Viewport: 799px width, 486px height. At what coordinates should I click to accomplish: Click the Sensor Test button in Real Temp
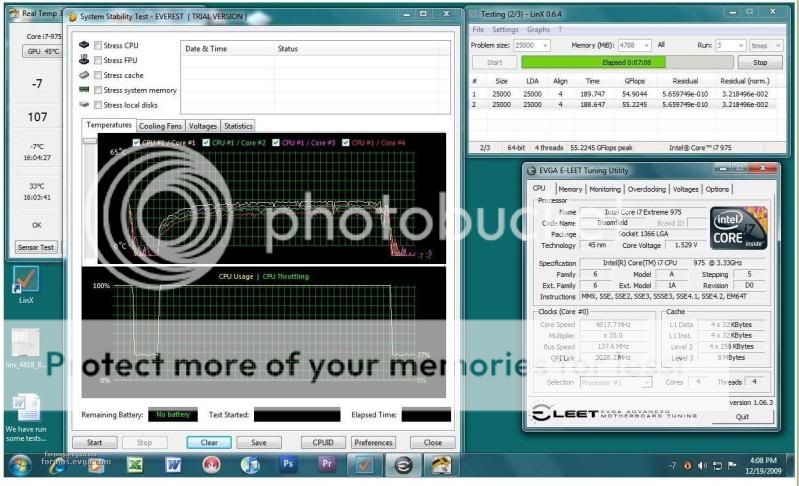(x=36, y=246)
